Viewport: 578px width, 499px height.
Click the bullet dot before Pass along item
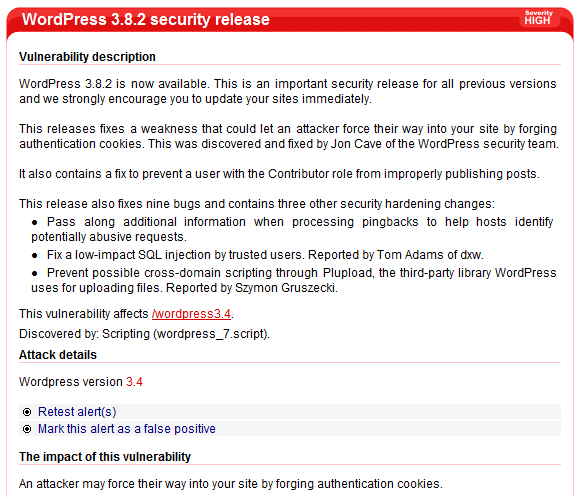(x=35, y=223)
